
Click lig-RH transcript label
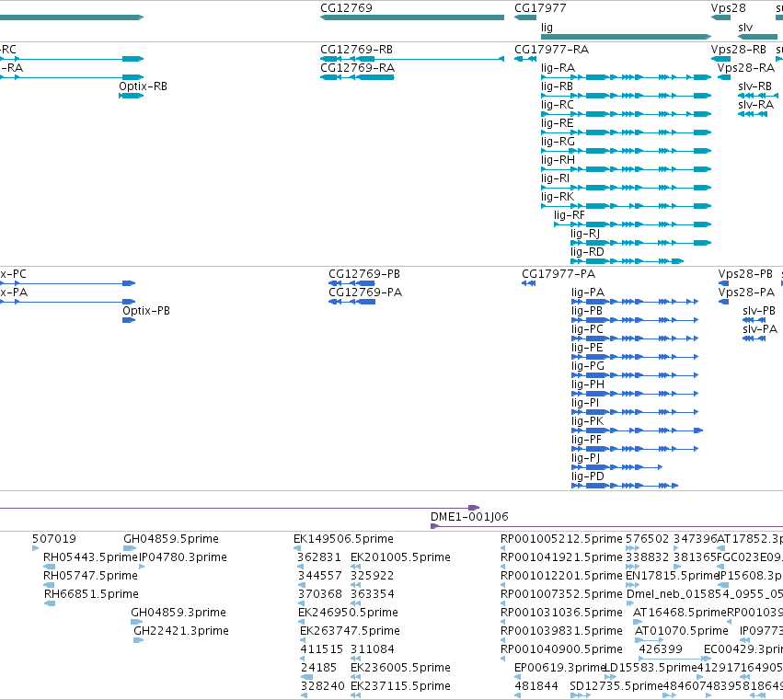click(558, 160)
